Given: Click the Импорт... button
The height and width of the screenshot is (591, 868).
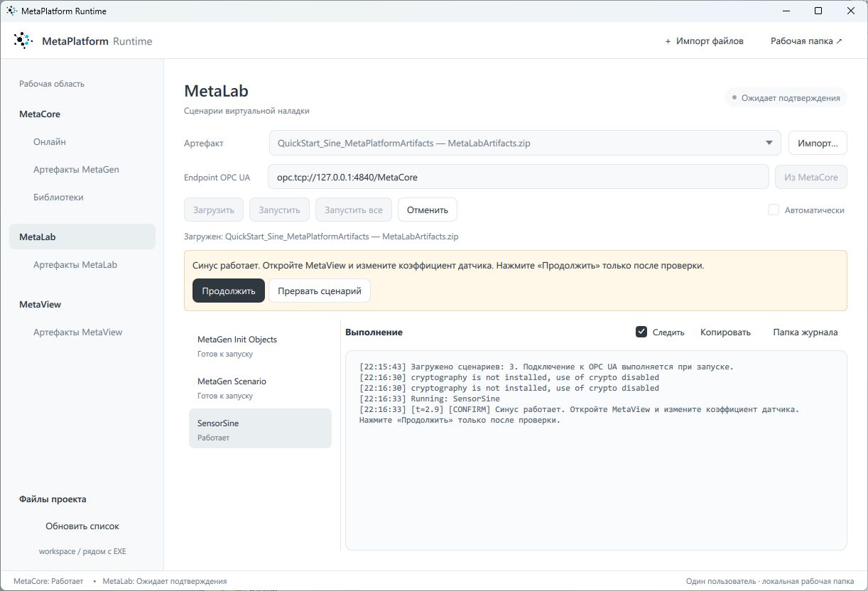Looking at the screenshot, I should tap(818, 143).
